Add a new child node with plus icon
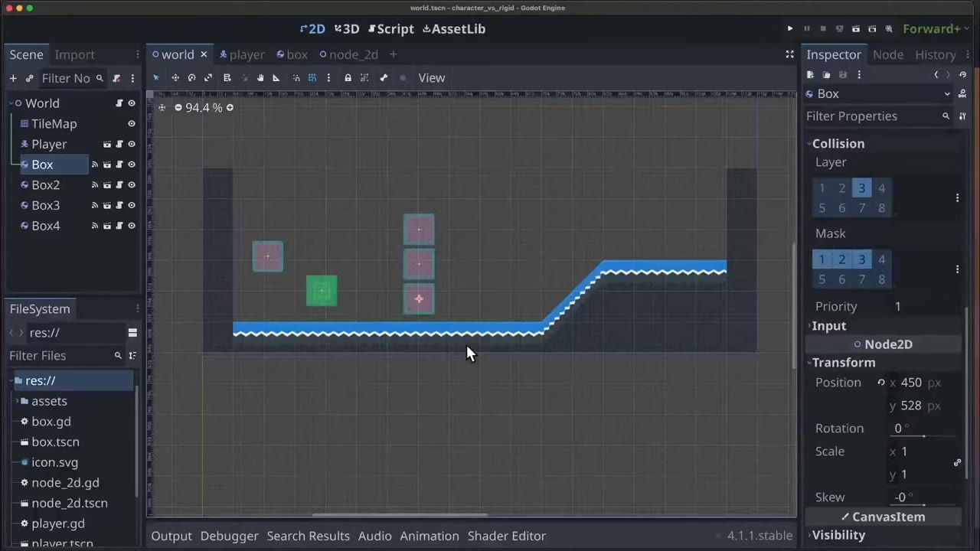980x551 pixels. (x=13, y=78)
